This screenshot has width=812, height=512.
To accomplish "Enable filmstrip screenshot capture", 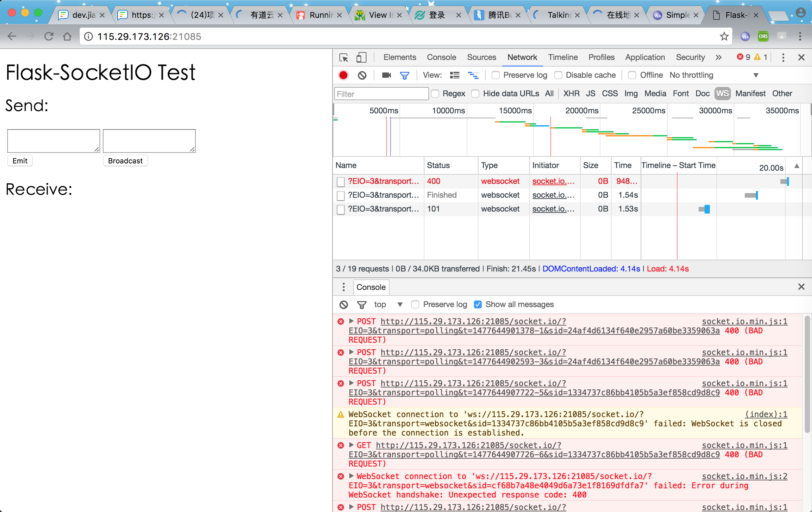I will pyautogui.click(x=386, y=75).
